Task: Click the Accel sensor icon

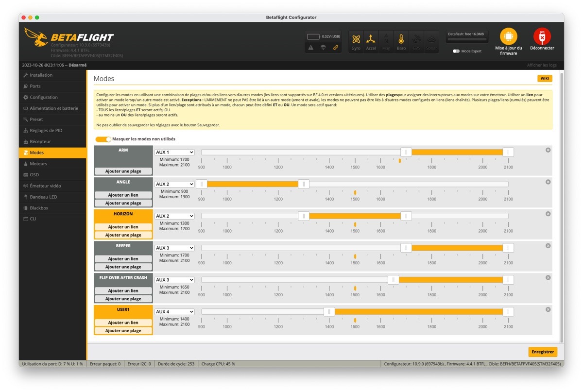Action: pyautogui.click(x=371, y=42)
